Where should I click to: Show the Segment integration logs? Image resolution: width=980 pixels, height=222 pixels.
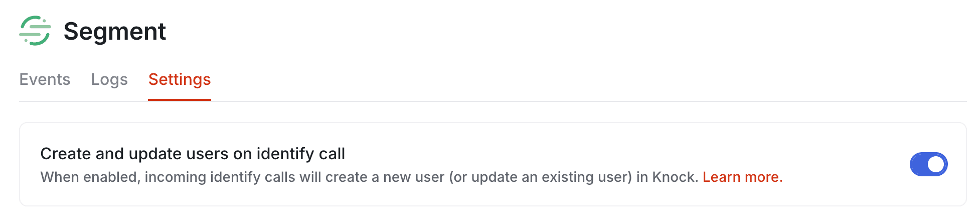109,79
